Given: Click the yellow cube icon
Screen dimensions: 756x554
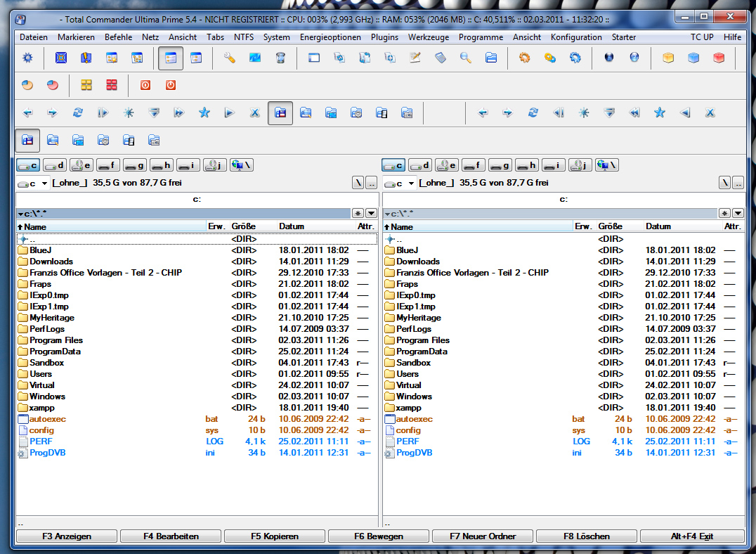Looking at the screenshot, I should point(667,58).
